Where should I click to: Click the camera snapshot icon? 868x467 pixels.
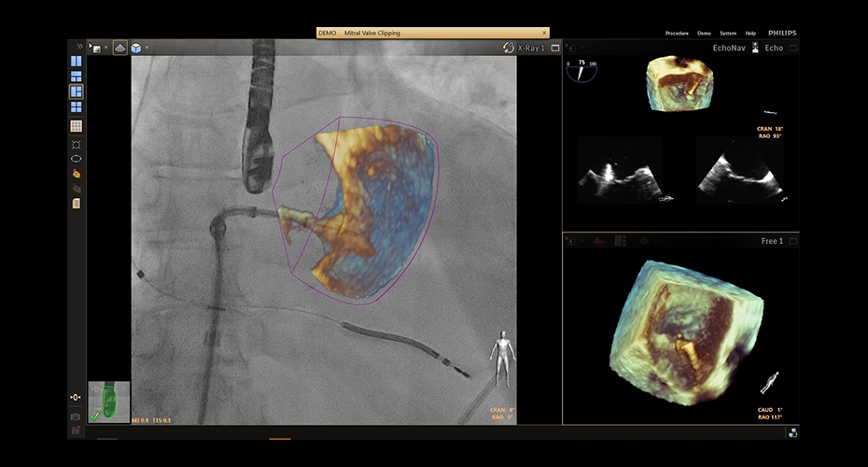(x=76, y=417)
